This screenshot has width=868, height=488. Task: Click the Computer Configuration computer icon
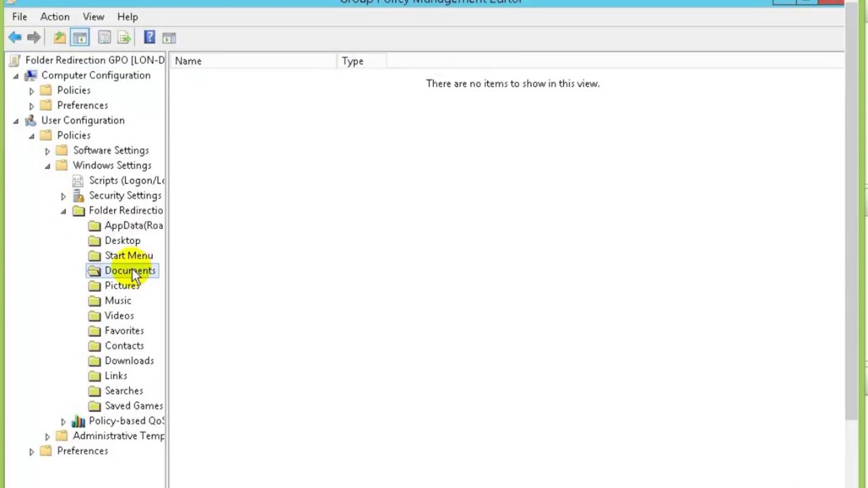(x=31, y=75)
